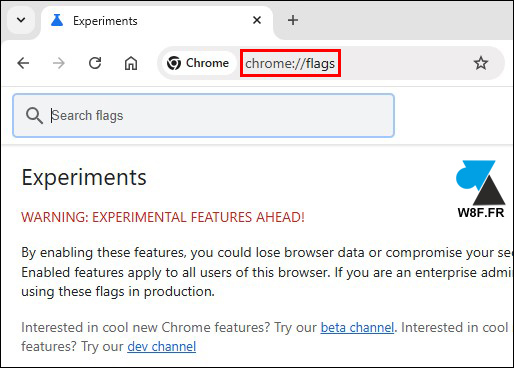514x368 pixels.
Task: Open the beta channel link
Action: point(357,327)
